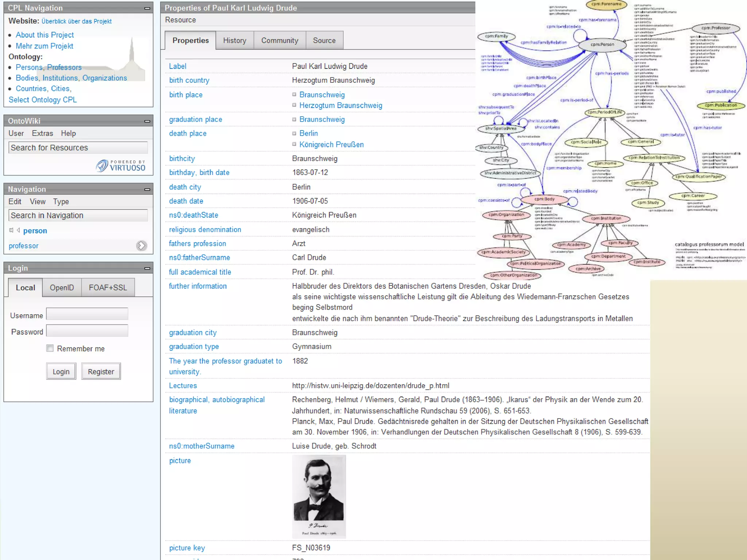The height and width of the screenshot is (560, 747).
Task: Switch to the Properties tab
Action: coord(190,40)
